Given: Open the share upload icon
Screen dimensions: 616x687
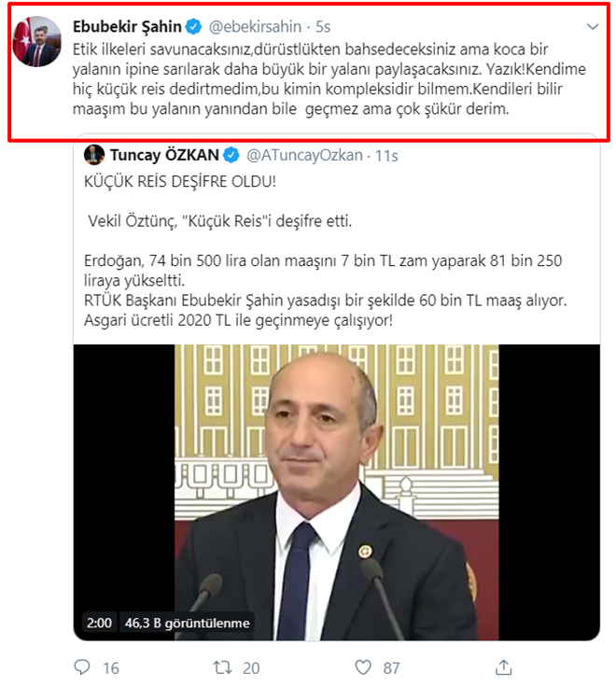Looking at the screenshot, I should 503,666.
